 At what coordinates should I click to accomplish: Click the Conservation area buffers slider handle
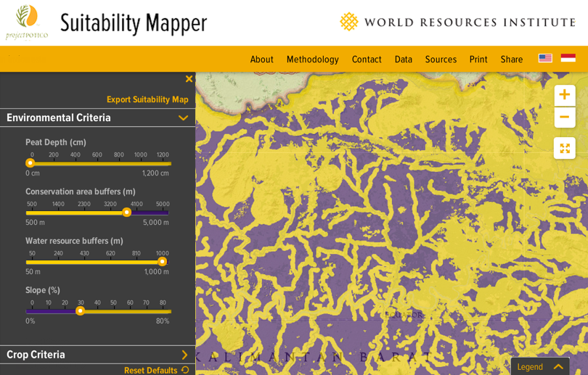pyautogui.click(x=126, y=213)
